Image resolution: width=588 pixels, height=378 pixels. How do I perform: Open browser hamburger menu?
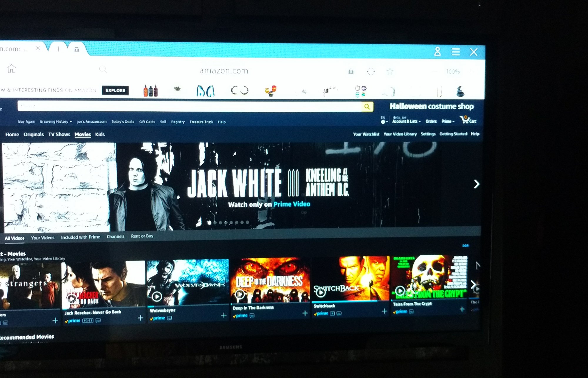click(x=455, y=52)
